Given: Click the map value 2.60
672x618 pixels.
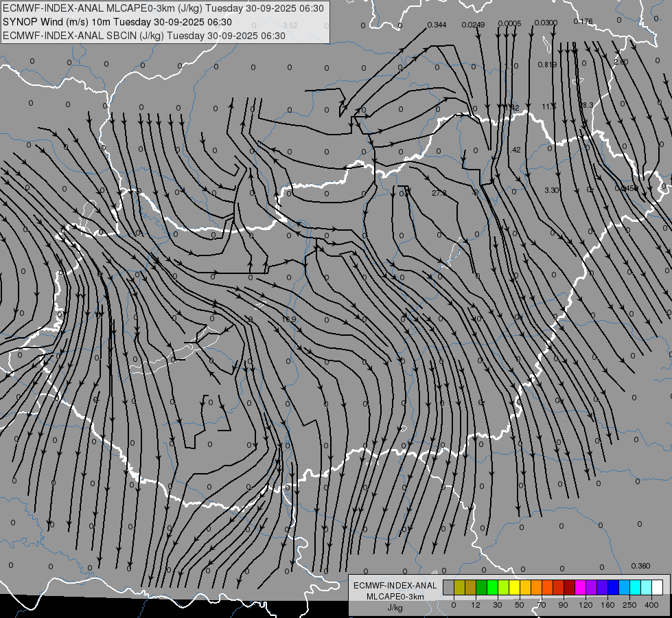Looking at the screenshot, I should point(621,62).
